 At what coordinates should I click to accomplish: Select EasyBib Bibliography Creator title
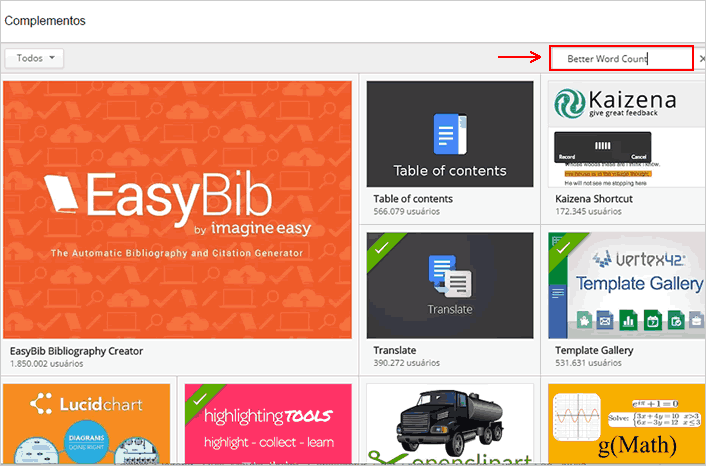(x=77, y=351)
